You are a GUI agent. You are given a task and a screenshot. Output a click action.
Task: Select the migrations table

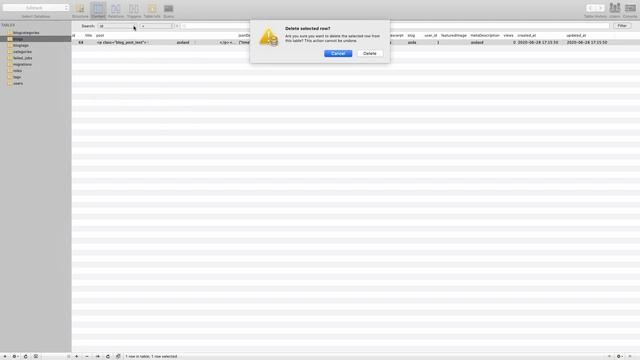click(x=22, y=64)
